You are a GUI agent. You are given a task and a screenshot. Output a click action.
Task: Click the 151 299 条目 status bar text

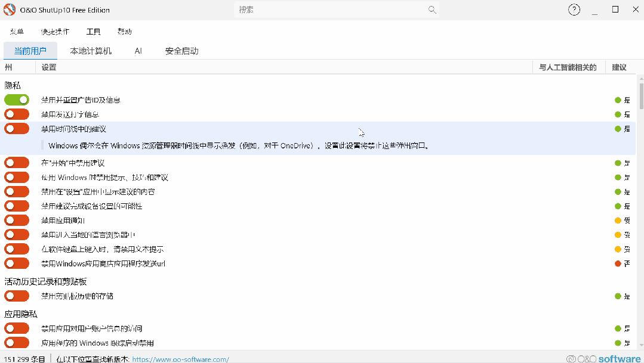(x=24, y=359)
